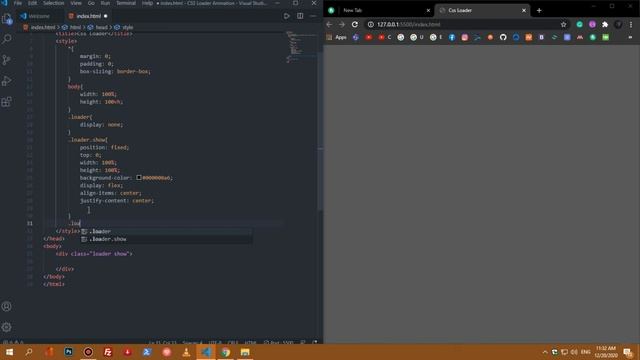Click the justify-content: center code line
This screenshot has height=360, width=640.
click(x=117, y=201)
